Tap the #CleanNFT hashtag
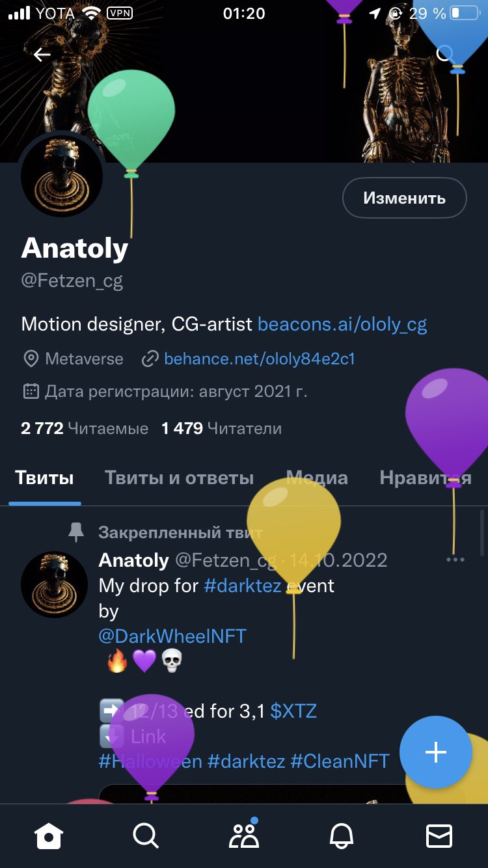 coord(340,761)
